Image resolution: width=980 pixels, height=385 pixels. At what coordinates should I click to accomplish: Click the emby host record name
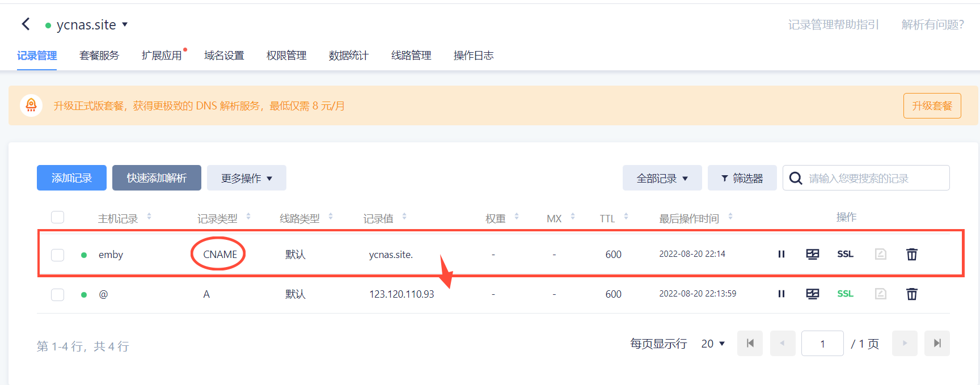click(111, 255)
